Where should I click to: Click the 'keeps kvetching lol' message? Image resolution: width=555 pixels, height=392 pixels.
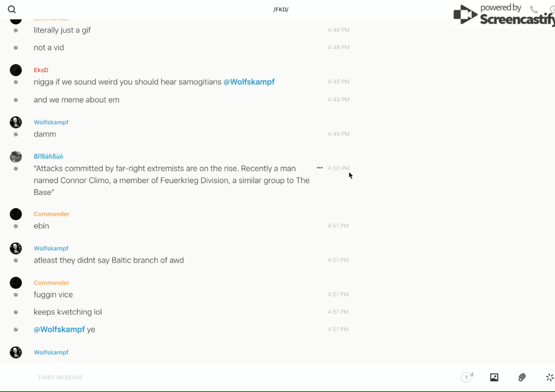[68, 312]
